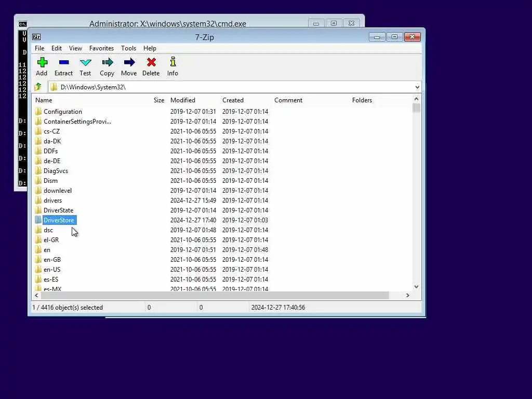Click the Extract toolbar icon

tap(64, 62)
